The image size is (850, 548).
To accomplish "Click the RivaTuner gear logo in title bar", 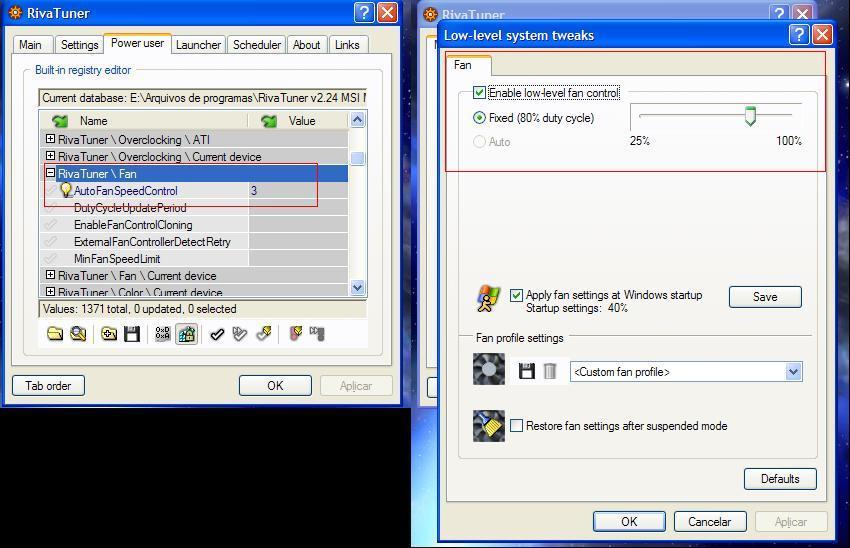I will pyautogui.click(x=16, y=12).
